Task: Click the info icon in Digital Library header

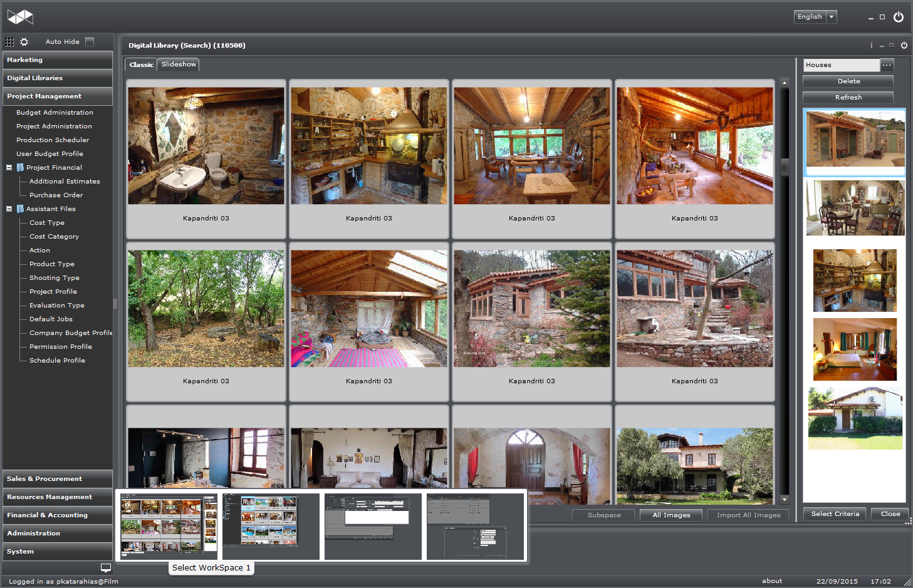Action: [871, 45]
